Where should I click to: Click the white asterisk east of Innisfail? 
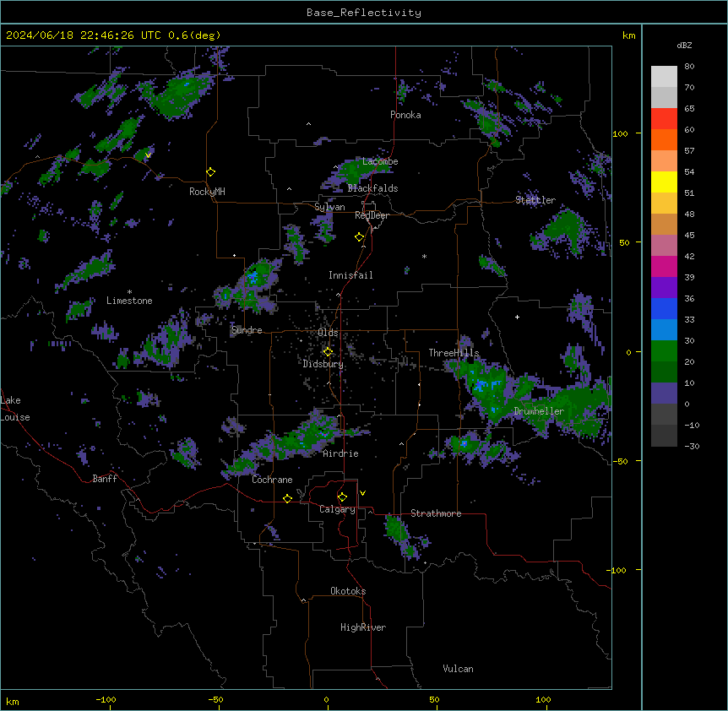click(x=424, y=256)
